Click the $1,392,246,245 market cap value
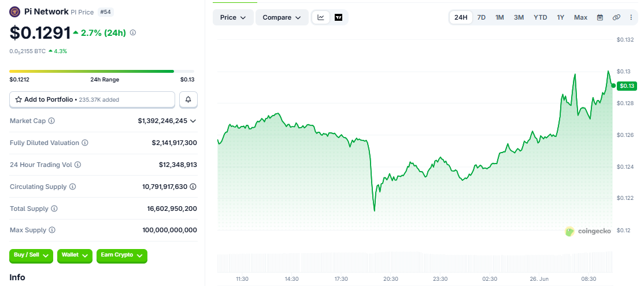The image size is (644, 286). point(162,121)
